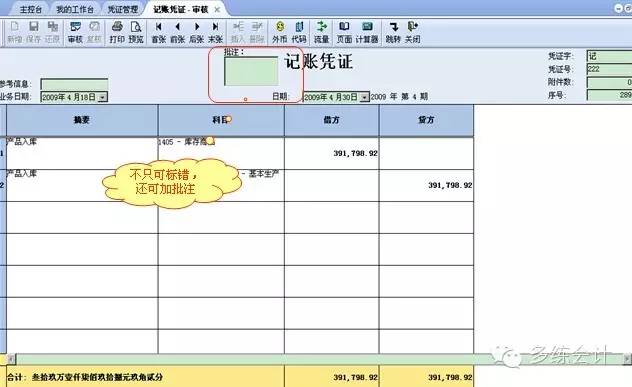
Task: Open the 计算器 calculator
Action: [x=367, y=32]
